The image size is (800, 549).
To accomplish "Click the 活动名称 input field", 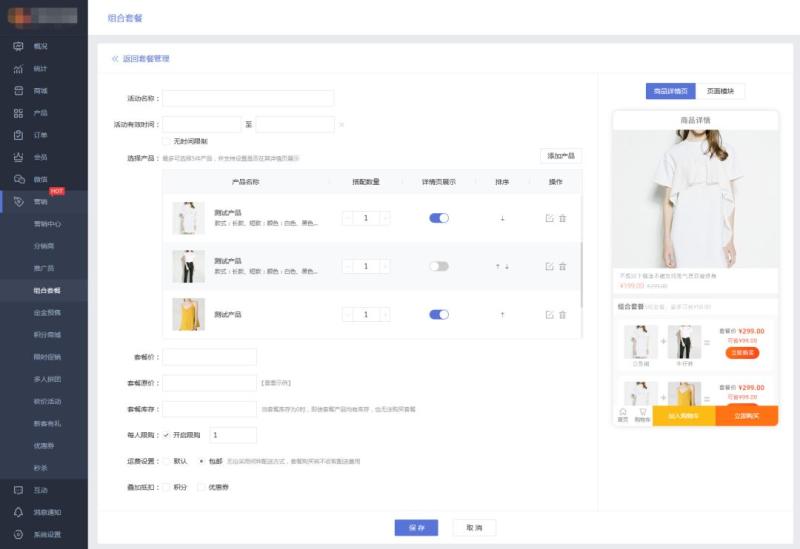I will (248, 98).
